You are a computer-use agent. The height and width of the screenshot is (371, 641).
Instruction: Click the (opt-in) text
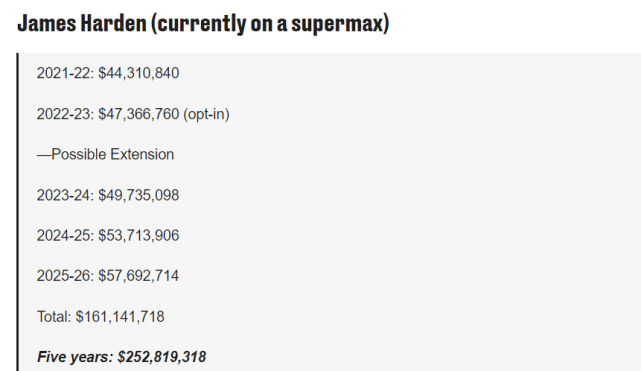[206, 114]
